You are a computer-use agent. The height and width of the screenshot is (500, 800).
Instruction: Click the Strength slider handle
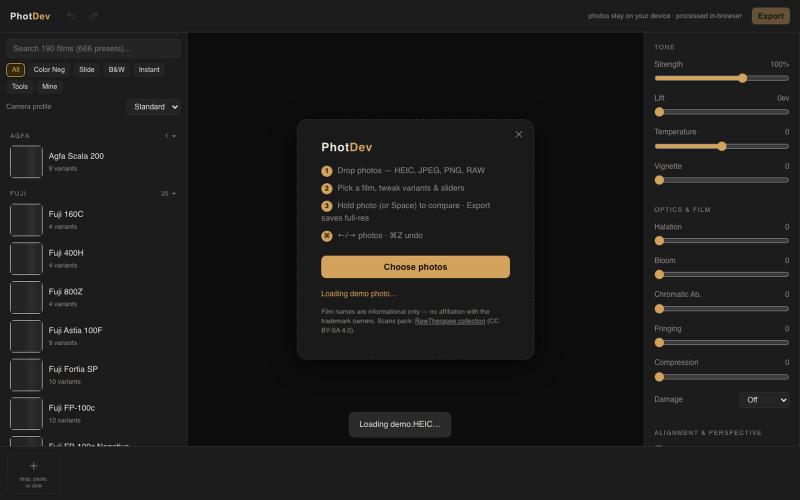tap(743, 78)
